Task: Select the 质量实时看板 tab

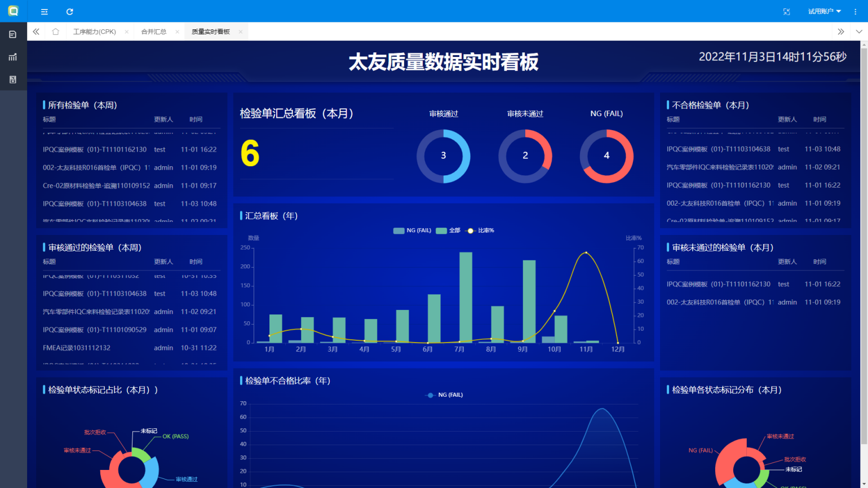Action: 211,32
